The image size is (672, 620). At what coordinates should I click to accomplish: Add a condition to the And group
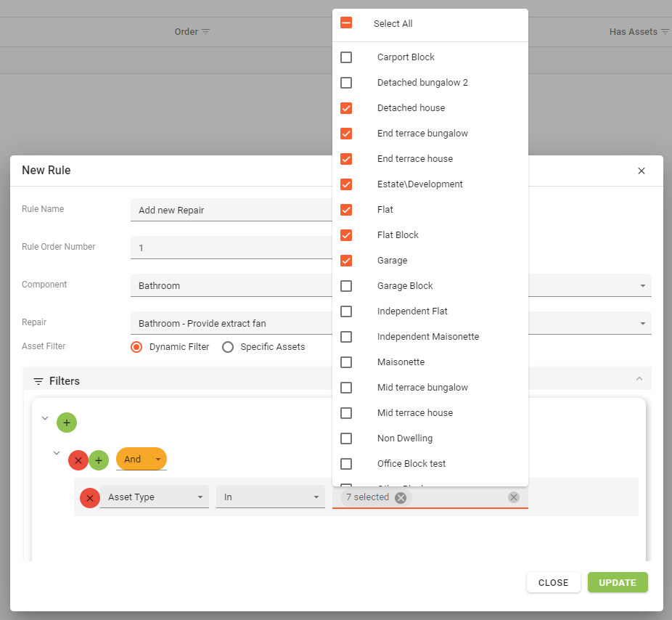point(99,460)
